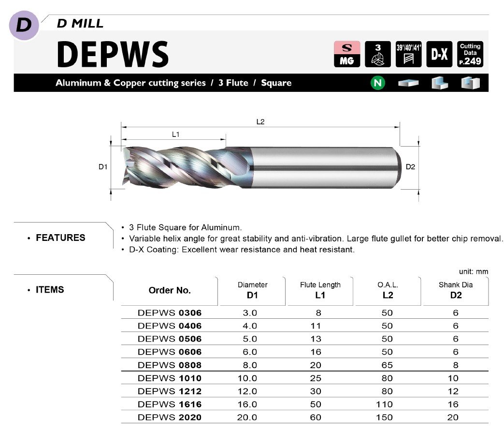Image resolution: width=504 pixels, height=432 pixels.
Task: Click the end mill product image
Action: click(x=261, y=167)
